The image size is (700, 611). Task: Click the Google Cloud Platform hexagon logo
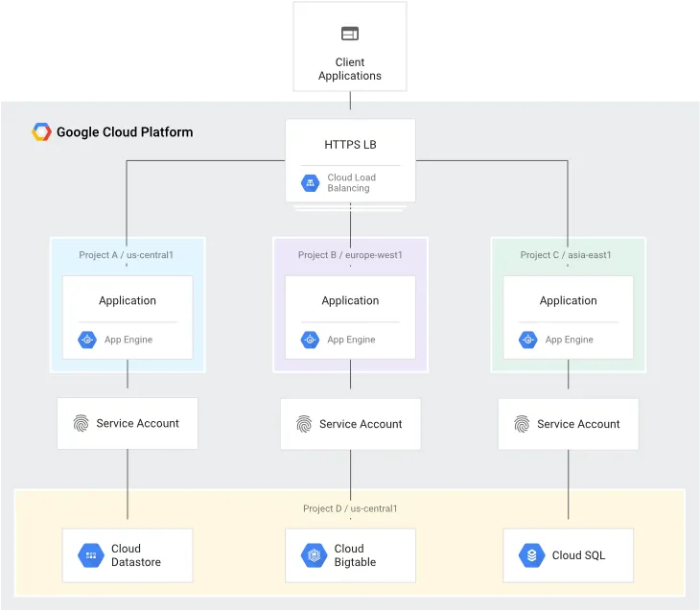pyautogui.click(x=41, y=131)
